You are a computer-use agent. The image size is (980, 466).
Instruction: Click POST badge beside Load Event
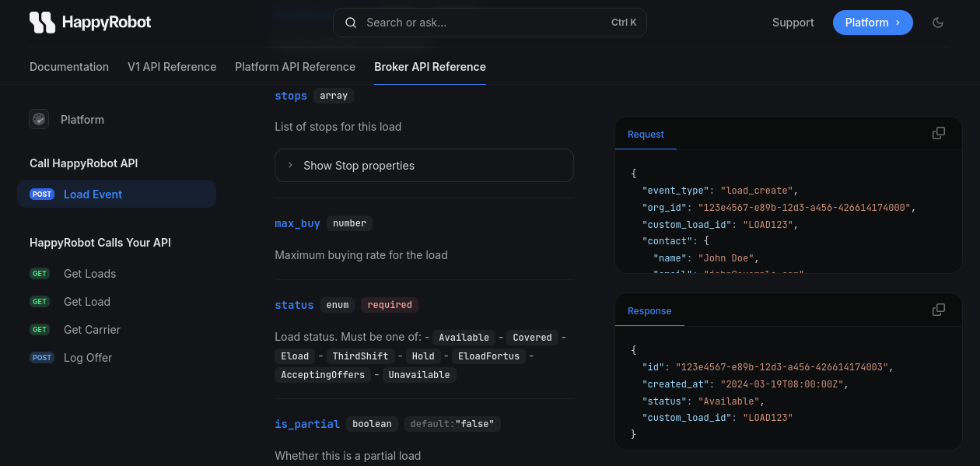(x=42, y=194)
